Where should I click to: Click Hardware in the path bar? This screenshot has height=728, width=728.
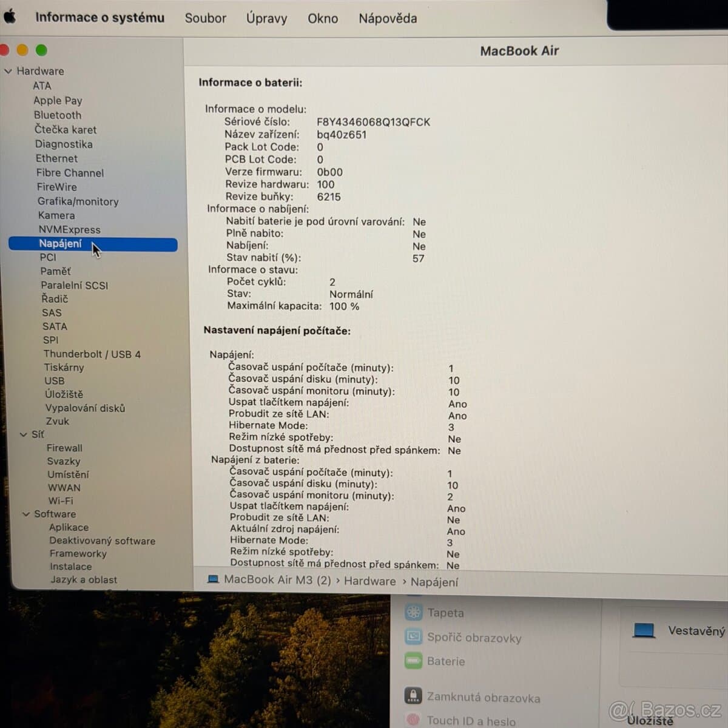tap(370, 581)
